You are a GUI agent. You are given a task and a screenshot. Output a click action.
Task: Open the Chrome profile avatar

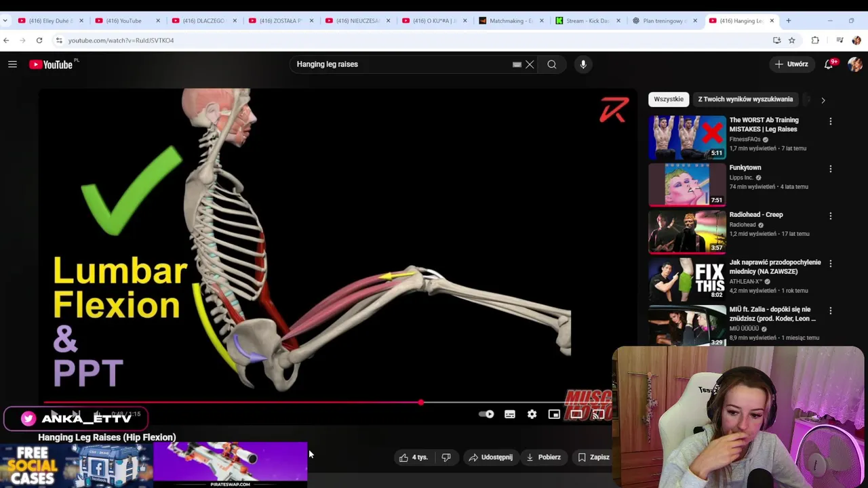[856, 41]
